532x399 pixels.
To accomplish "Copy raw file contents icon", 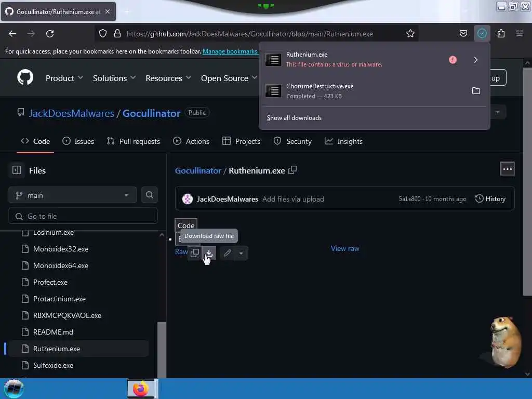I will click(195, 253).
